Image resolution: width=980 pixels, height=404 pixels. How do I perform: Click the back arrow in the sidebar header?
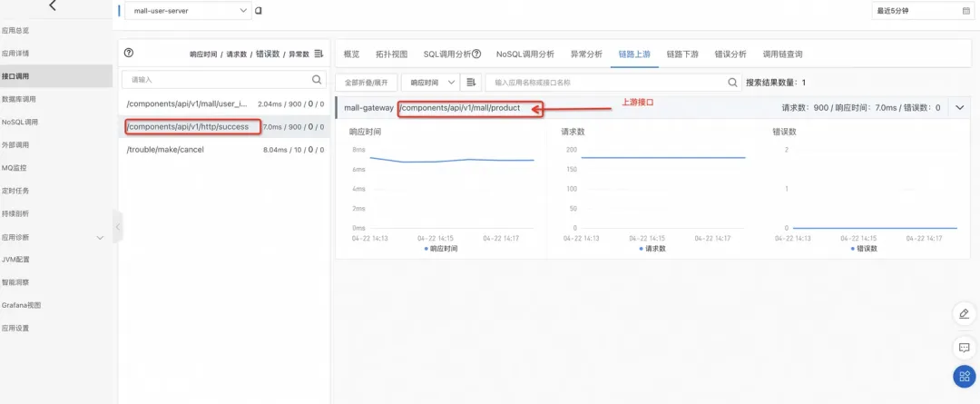pos(53,5)
